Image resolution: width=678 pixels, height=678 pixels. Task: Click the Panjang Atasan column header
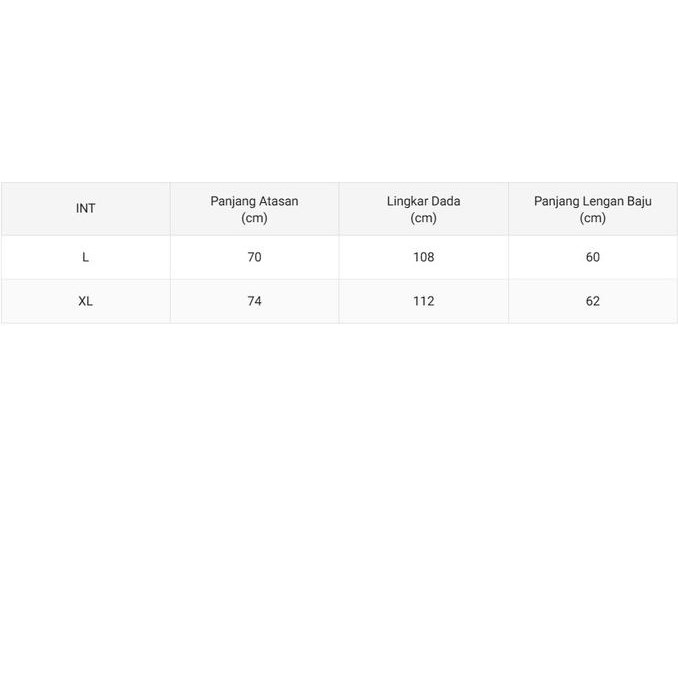(254, 201)
